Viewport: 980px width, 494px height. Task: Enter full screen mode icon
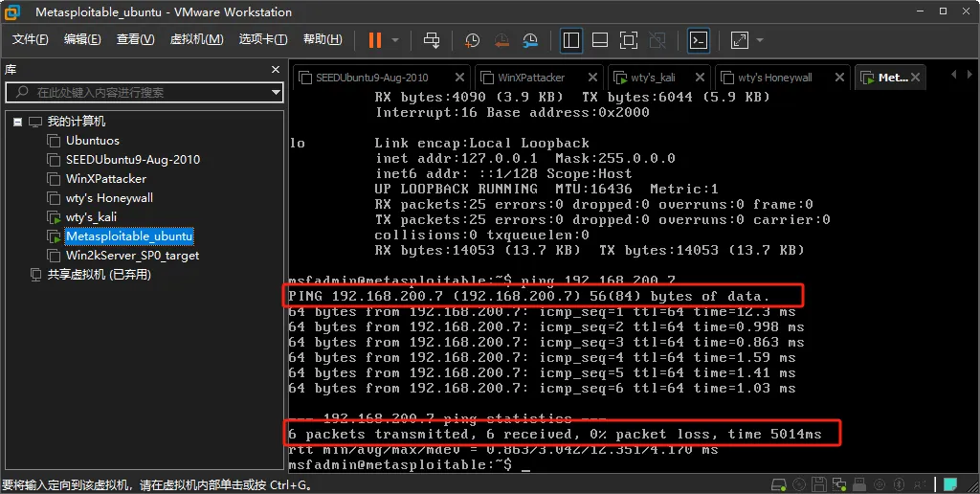pos(629,40)
